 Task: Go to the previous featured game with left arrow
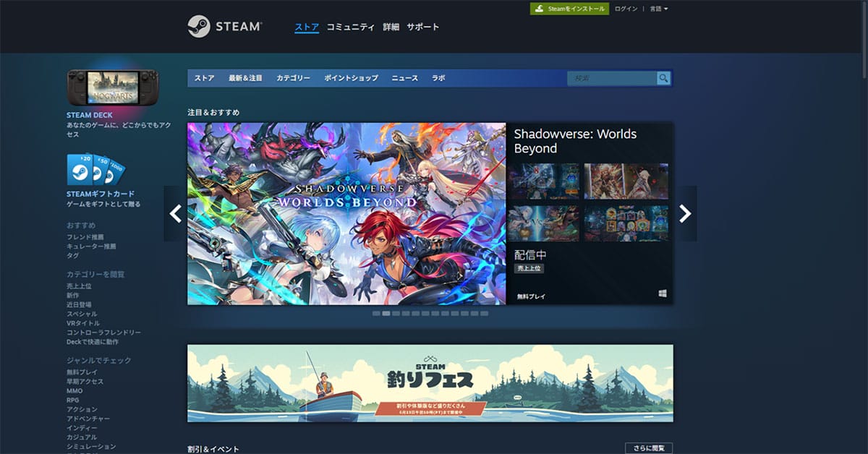(x=175, y=213)
